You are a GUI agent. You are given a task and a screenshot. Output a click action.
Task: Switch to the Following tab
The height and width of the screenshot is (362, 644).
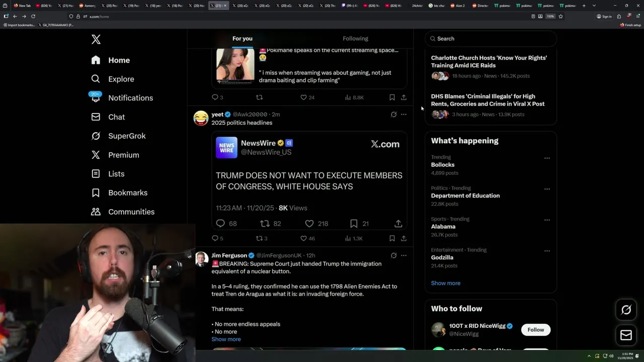pos(355,39)
